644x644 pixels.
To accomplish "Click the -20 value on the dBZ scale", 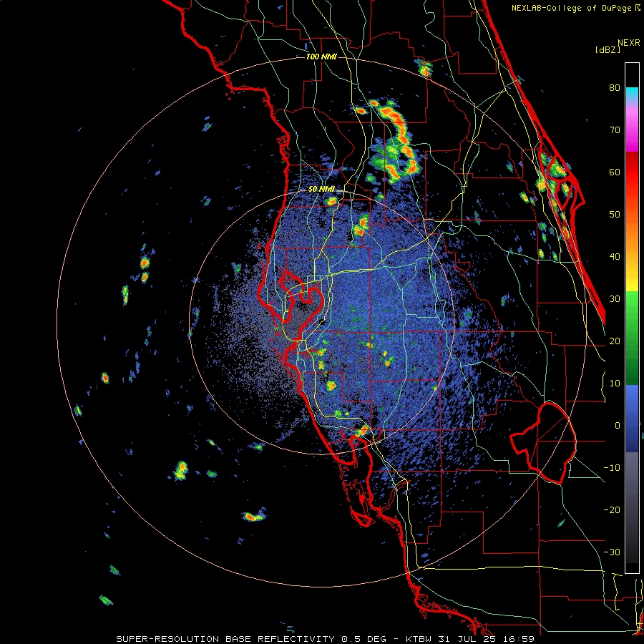I will tap(612, 509).
